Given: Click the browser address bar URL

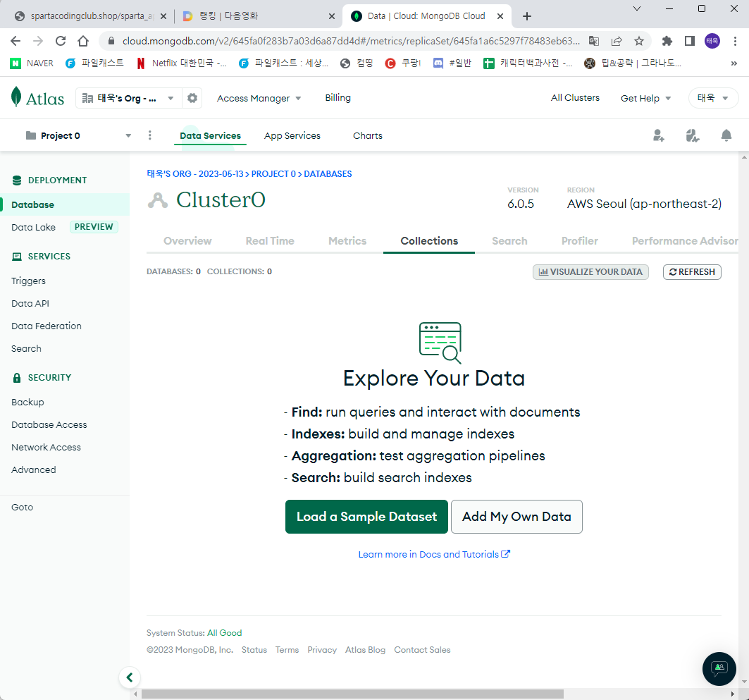Looking at the screenshot, I should coord(351,41).
